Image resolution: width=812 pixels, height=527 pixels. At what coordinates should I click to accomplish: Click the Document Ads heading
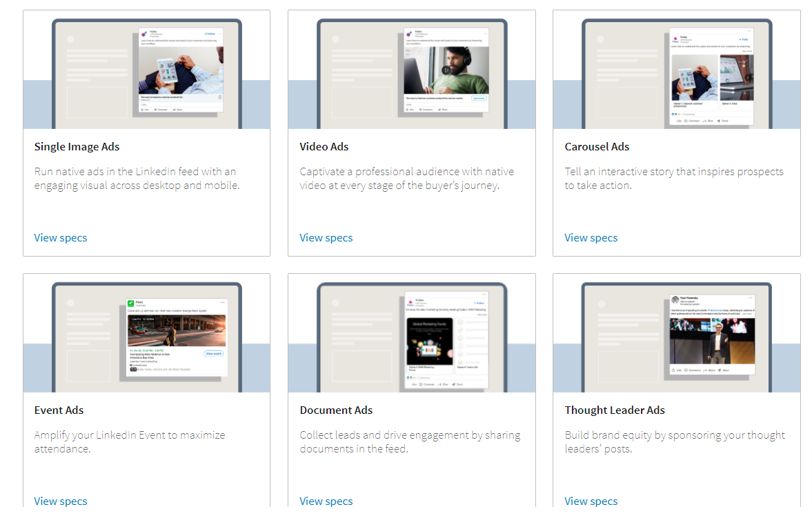click(336, 410)
